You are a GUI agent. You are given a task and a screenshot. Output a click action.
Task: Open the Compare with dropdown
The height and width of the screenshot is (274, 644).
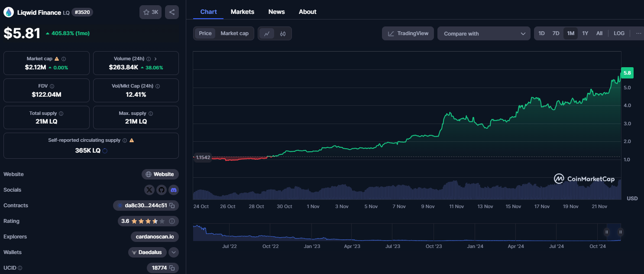484,33
